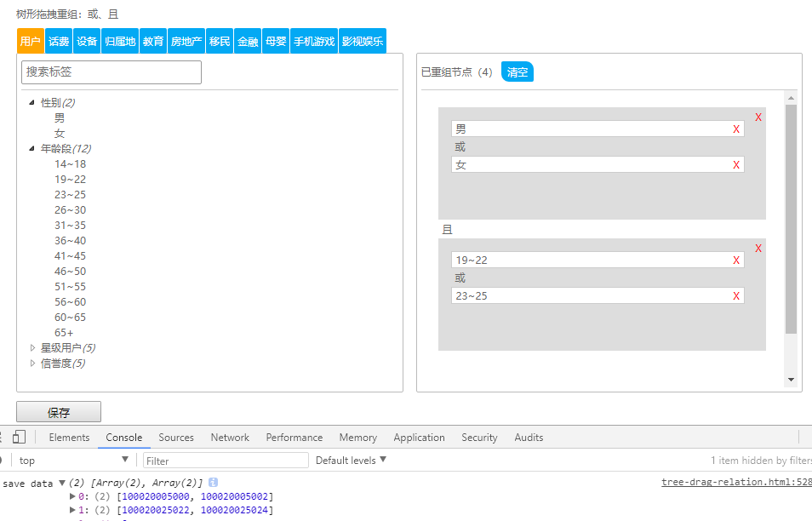Switch to the 金融 tab
The image size is (812, 521).
pos(248,41)
